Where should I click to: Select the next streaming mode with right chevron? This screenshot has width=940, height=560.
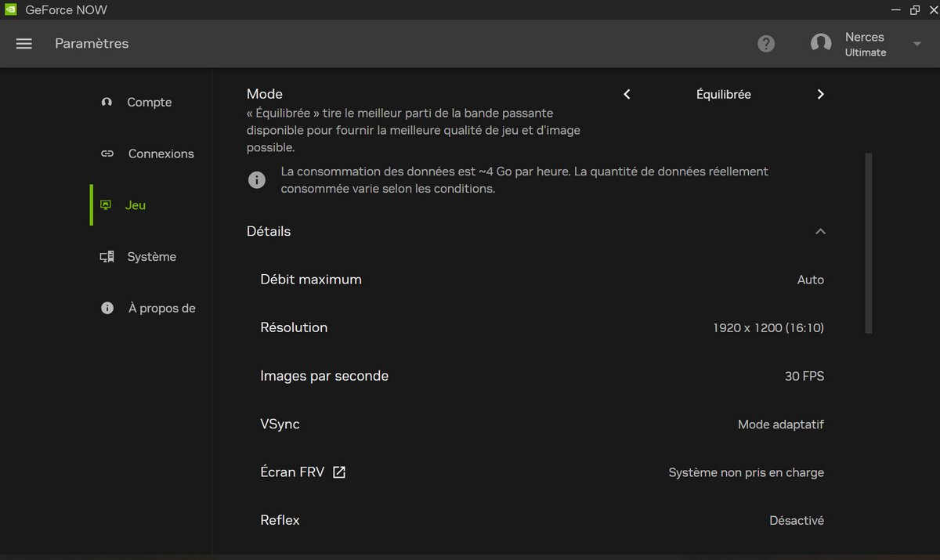pyautogui.click(x=820, y=94)
